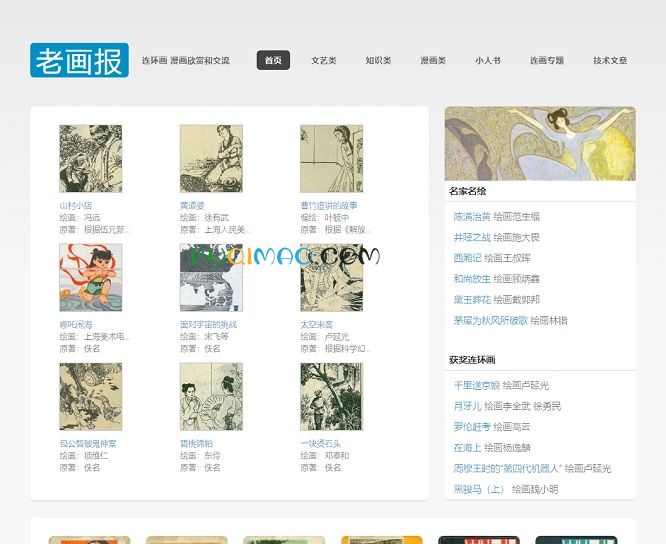Open the 小人书 section
Viewport: 666px width, 544px height.
488,60
